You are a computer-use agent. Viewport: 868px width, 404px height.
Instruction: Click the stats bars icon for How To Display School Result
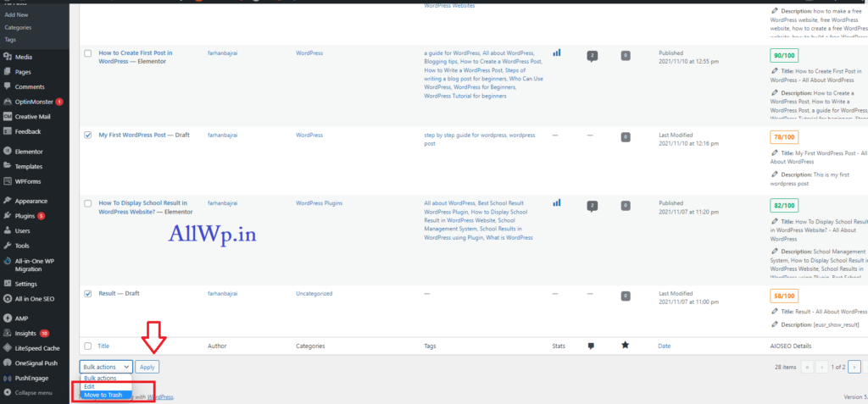pyautogui.click(x=556, y=203)
